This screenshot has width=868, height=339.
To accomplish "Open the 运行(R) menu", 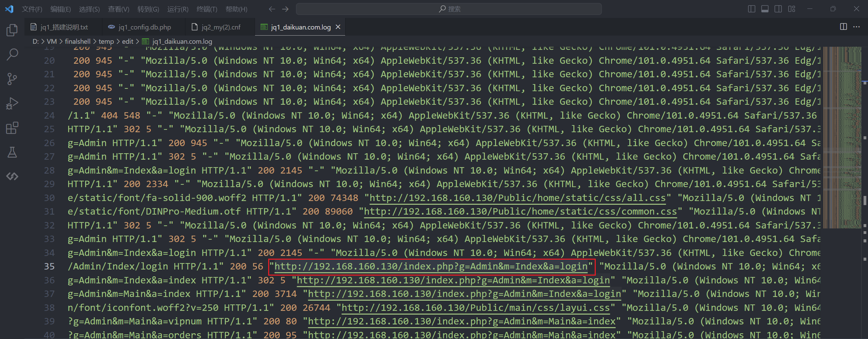I will click(178, 9).
